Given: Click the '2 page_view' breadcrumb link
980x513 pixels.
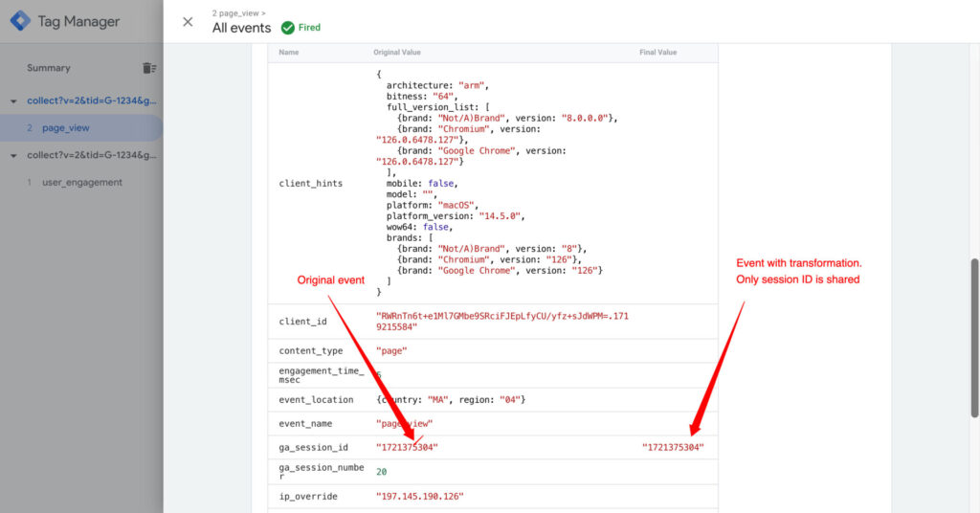Looking at the screenshot, I should click(238, 13).
